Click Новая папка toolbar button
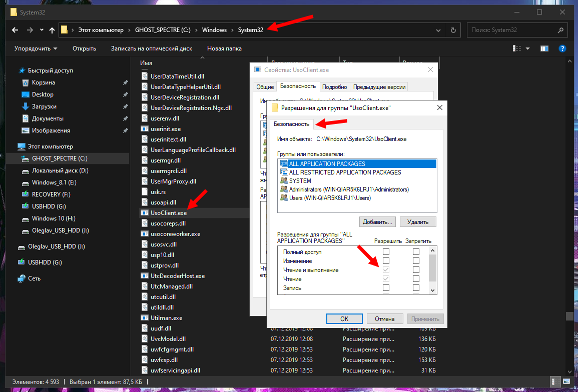 (224, 48)
